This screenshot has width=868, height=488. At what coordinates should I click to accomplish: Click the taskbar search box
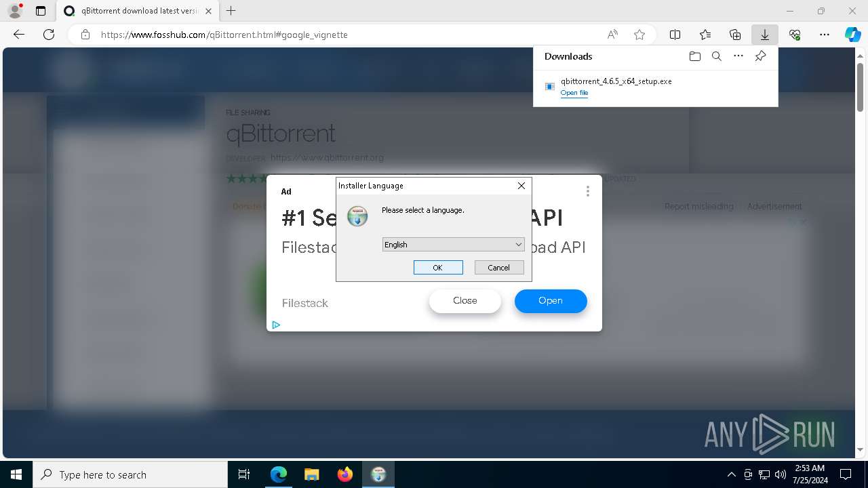point(130,474)
